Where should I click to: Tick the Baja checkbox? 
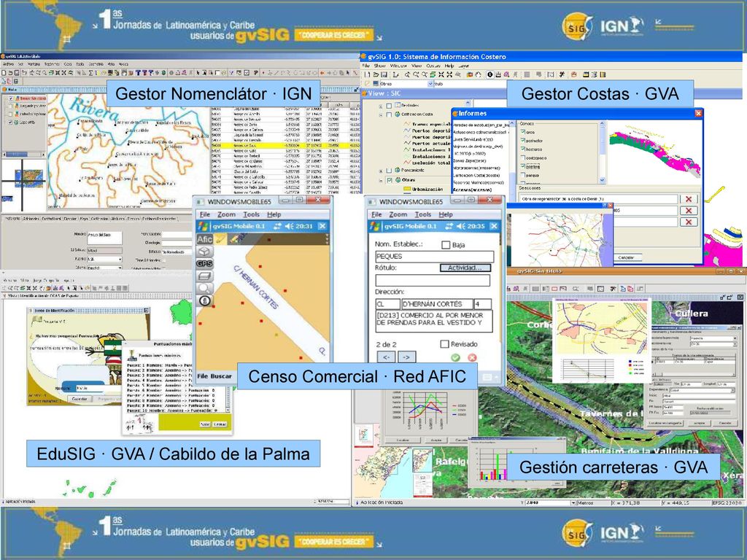[446, 245]
